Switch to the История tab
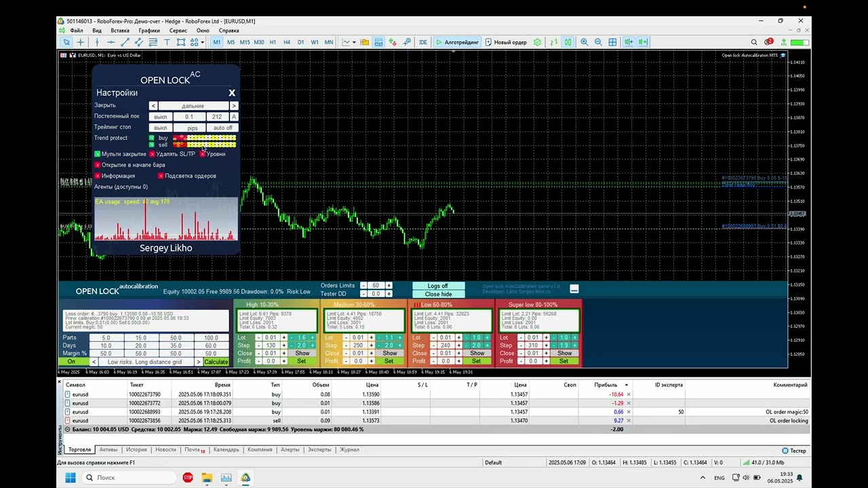The image size is (868, 488). point(136,450)
